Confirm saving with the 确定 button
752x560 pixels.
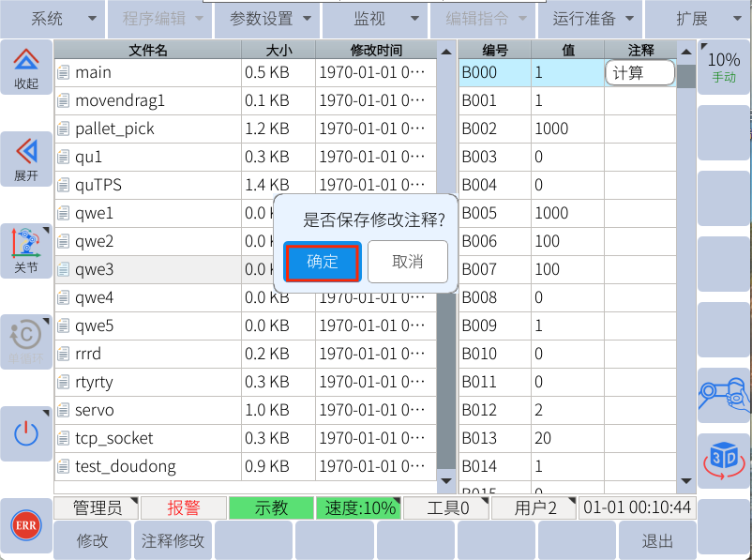pos(322,262)
